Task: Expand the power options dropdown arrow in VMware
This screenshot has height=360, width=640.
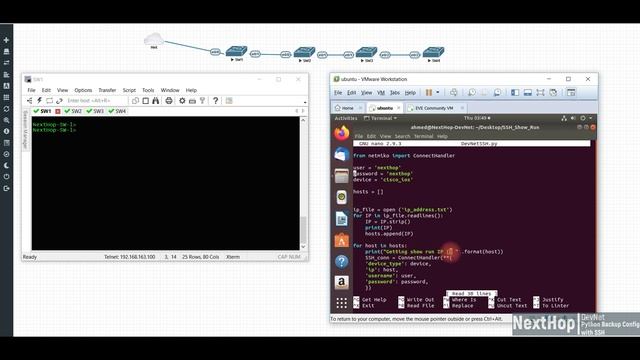Action: 438,93
